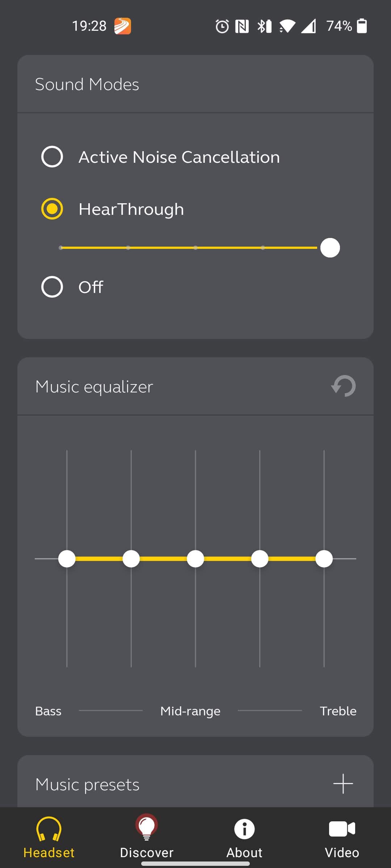This screenshot has height=868, width=391.
Task: Turn sound mode Off
Action: [x=52, y=287]
